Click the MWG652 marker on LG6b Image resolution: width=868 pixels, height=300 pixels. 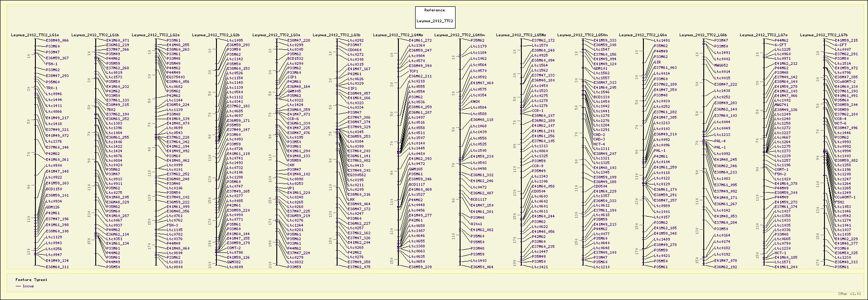pyautogui.click(x=721, y=65)
